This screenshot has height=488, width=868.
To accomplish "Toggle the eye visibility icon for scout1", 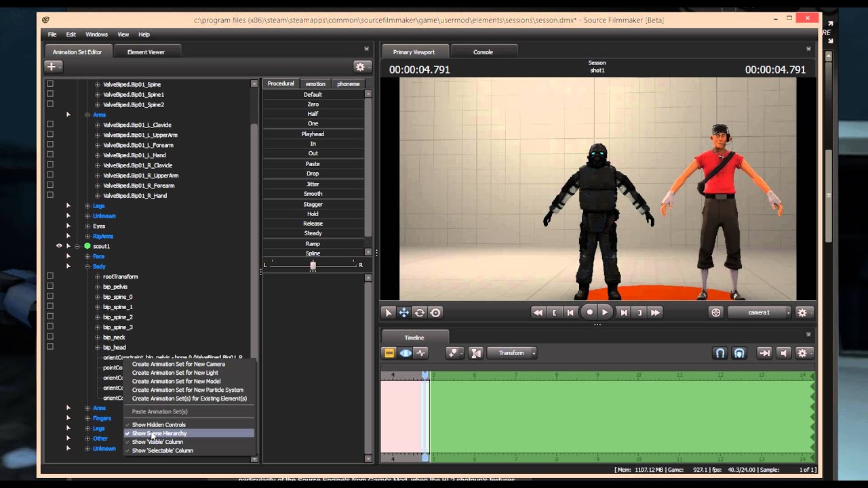I will pos(59,246).
